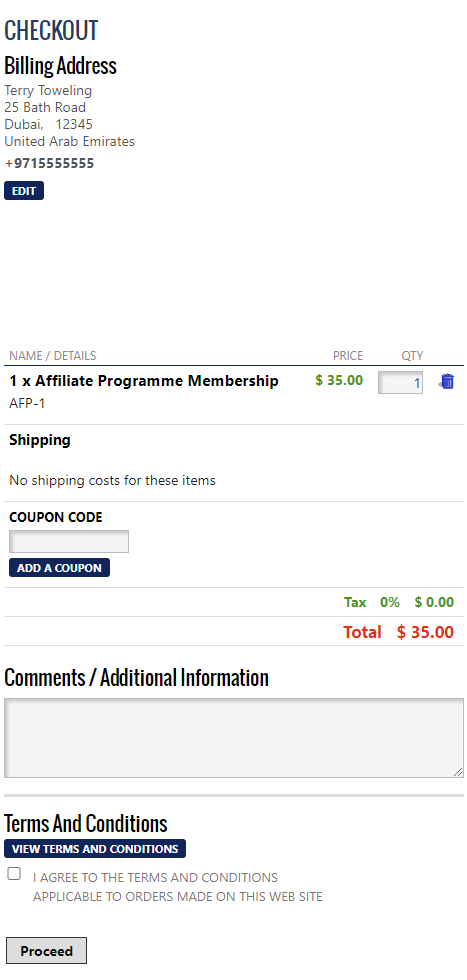This screenshot has height=980, width=467.
Task: Edit the billing address
Action: coord(24,191)
